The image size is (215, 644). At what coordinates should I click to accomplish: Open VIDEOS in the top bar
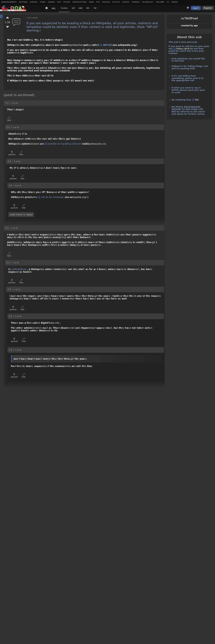coord(174,2)
